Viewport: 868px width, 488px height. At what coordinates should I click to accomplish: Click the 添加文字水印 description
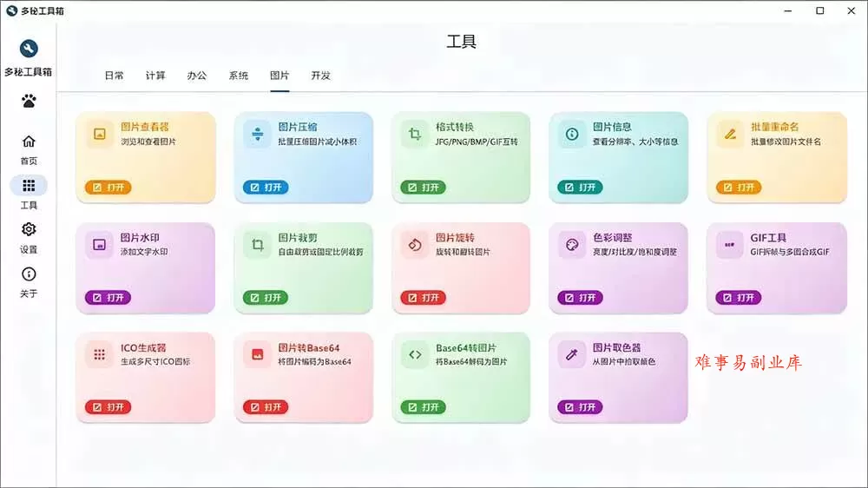coord(144,252)
